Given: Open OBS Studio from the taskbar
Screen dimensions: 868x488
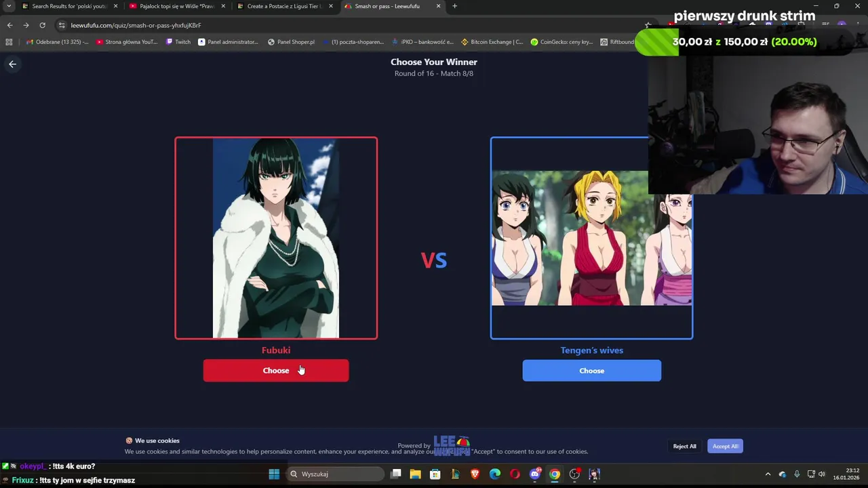Looking at the screenshot, I should pyautogui.click(x=574, y=474).
